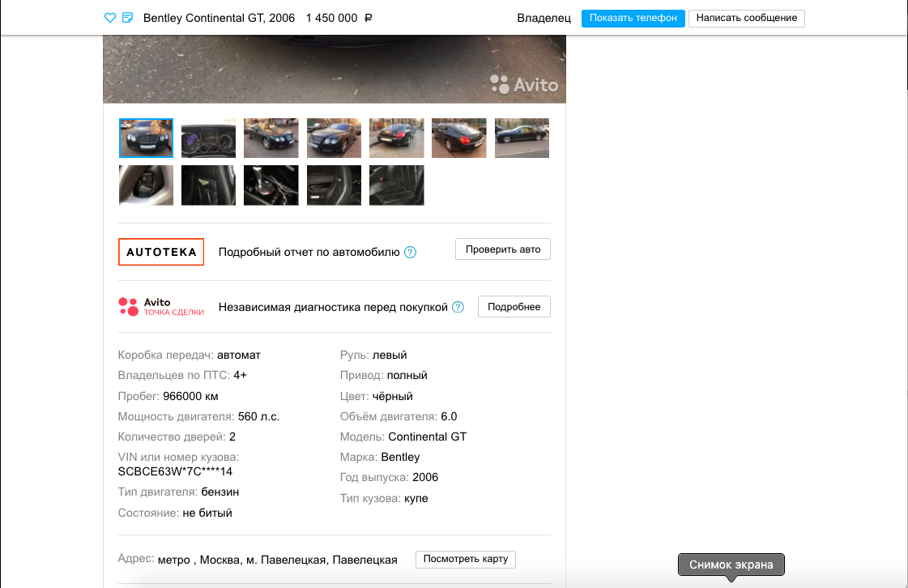
Task: Click mileage value 966000 км
Action: coord(190,396)
